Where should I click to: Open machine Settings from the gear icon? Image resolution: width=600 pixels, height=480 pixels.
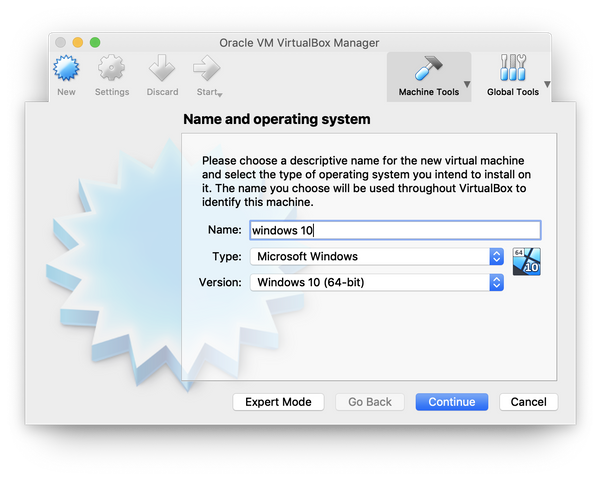[x=112, y=71]
